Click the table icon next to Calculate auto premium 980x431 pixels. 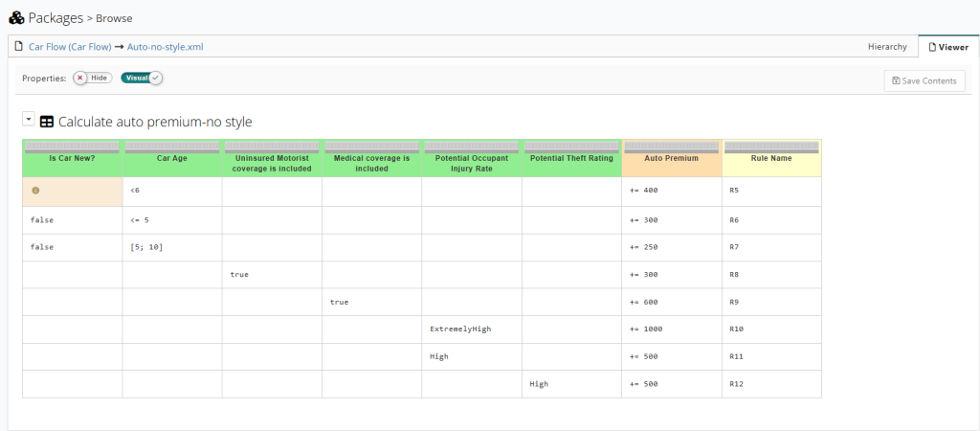click(47, 122)
